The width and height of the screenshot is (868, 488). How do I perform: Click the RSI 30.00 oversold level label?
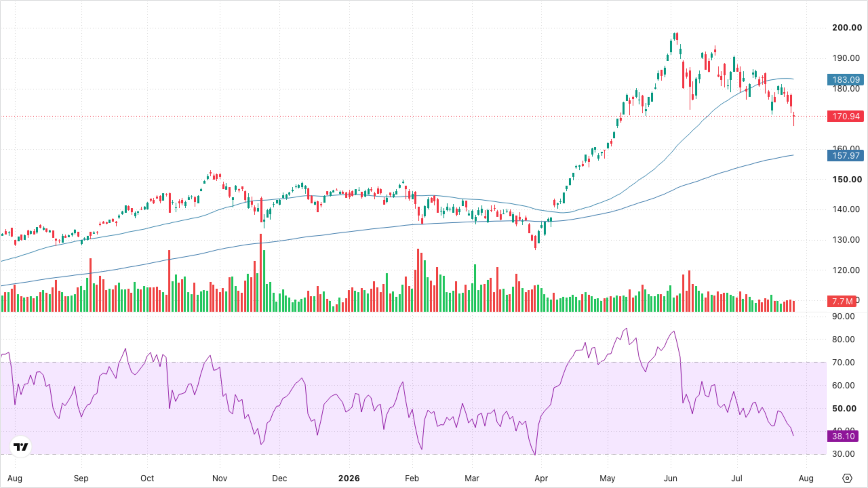point(843,454)
